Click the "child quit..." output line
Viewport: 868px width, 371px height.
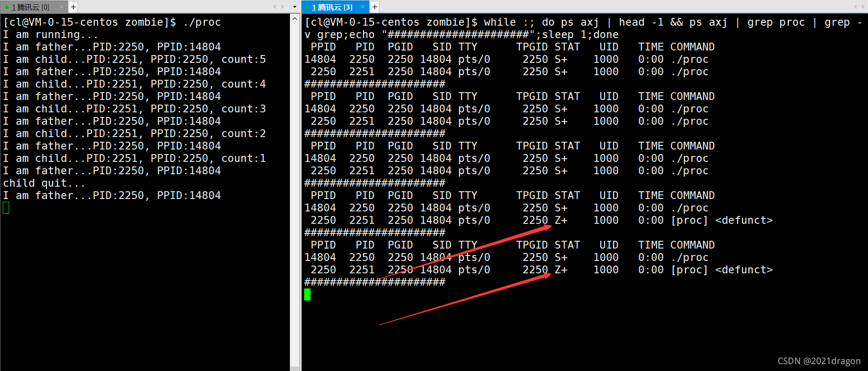[44, 183]
